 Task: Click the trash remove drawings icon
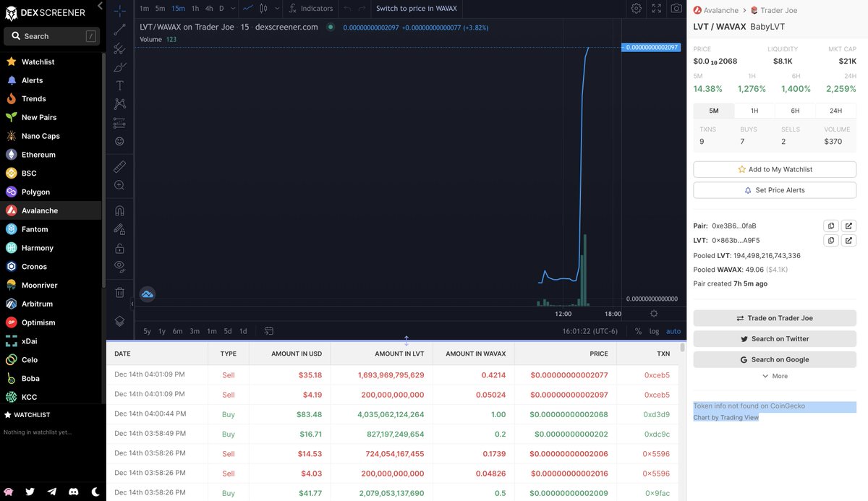click(x=119, y=292)
